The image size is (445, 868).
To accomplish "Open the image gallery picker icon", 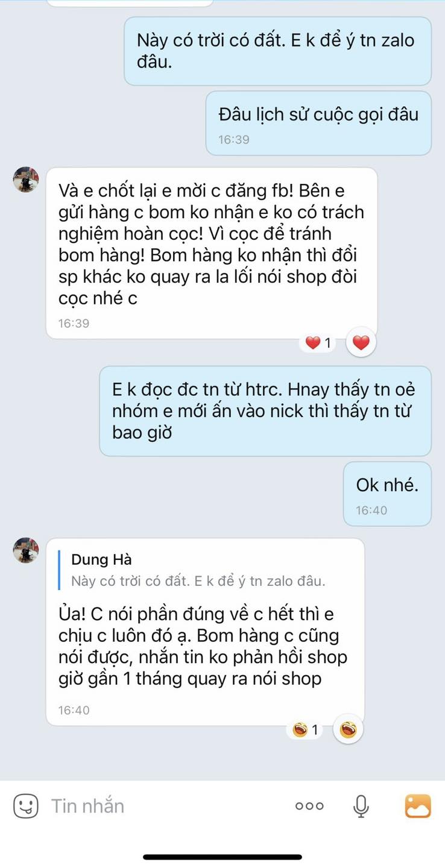I will tap(418, 806).
